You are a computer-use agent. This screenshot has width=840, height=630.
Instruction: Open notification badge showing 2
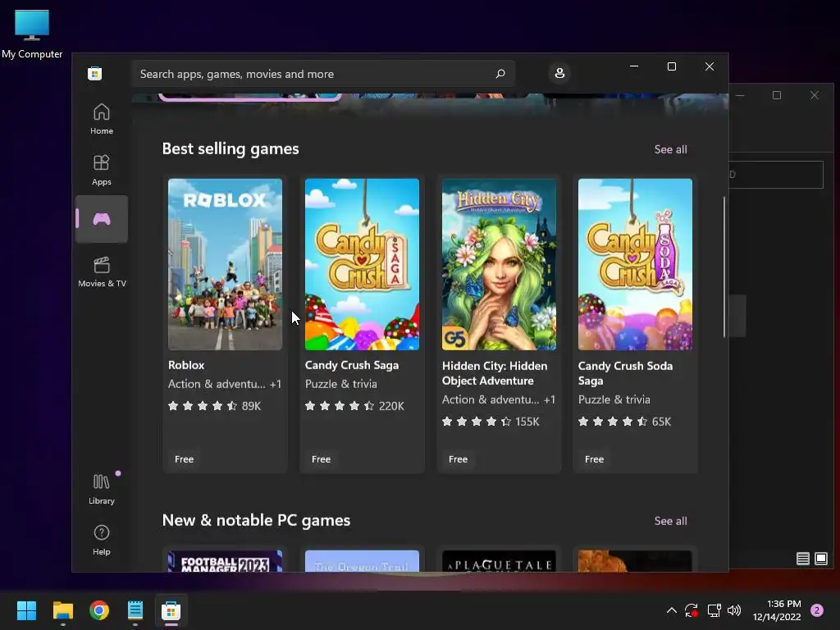817,610
